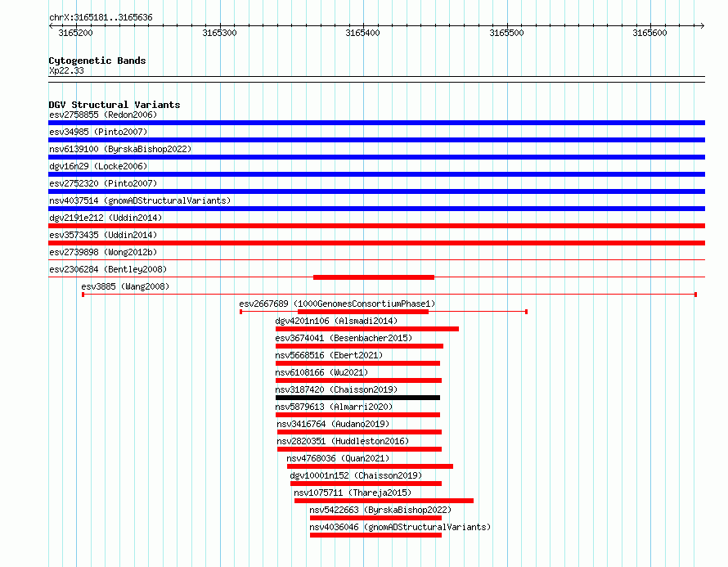Select nsv5668516 (Ebert2021) label
The height and width of the screenshot is (567, 728).
click(329, 355)
